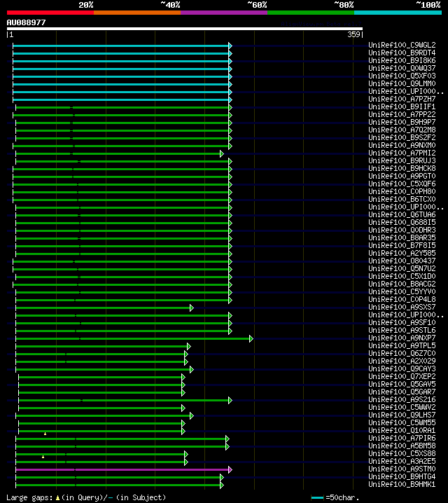The width and height of the screenshot is (448, 503).
Task: Click the green ~80% identity legend segment
Action: click(x=311, y=13)
